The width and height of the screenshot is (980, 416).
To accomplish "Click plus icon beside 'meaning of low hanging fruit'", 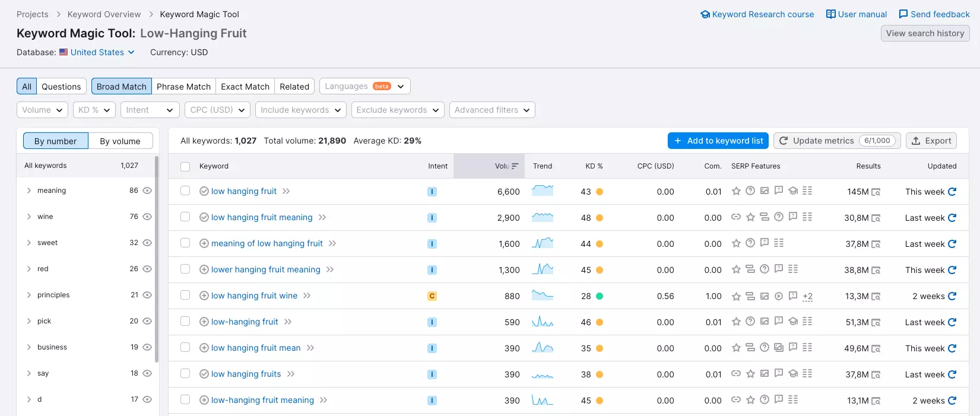I will tap(204, 243).
